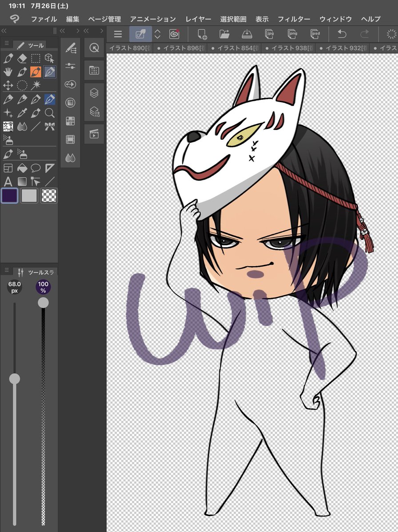Click the opacity slider handle

[43, 303]
